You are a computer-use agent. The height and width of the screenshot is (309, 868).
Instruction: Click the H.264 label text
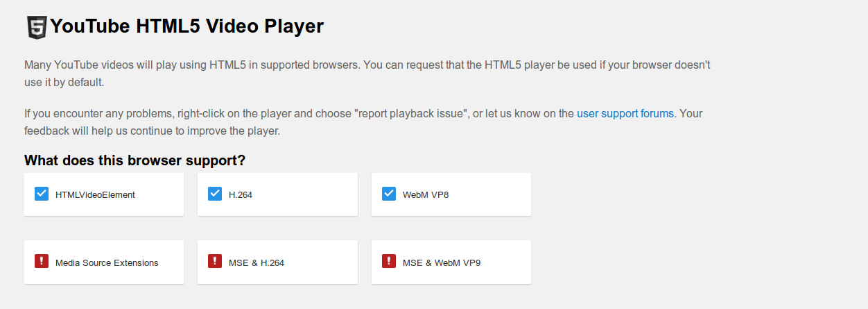241,195
